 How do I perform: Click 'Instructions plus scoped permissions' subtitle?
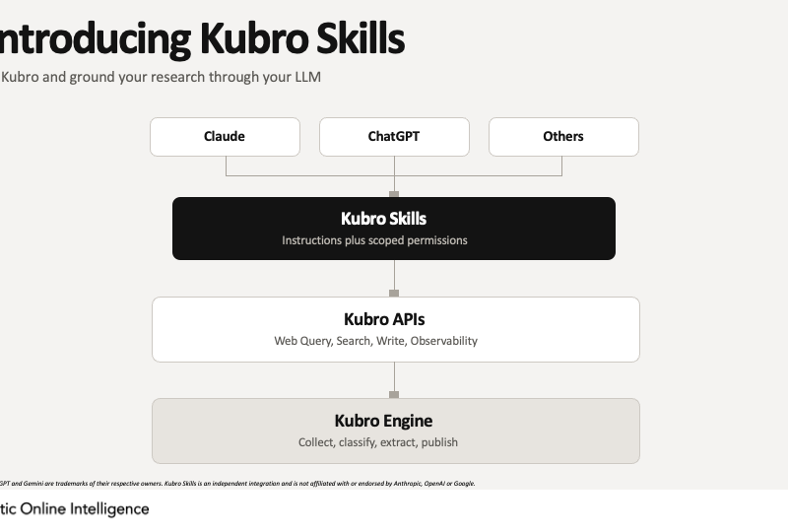pos(374,240)
